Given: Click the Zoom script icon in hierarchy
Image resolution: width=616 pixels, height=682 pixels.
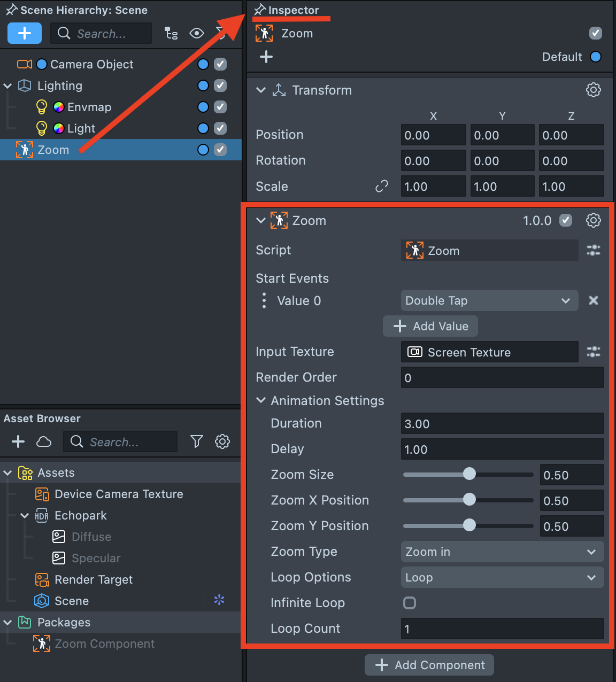Looking at the screenshot, I should click(x=25, y=150).
